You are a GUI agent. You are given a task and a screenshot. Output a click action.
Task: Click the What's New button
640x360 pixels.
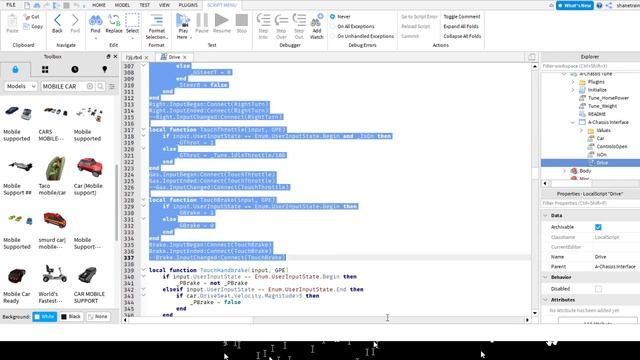point(575,5)
